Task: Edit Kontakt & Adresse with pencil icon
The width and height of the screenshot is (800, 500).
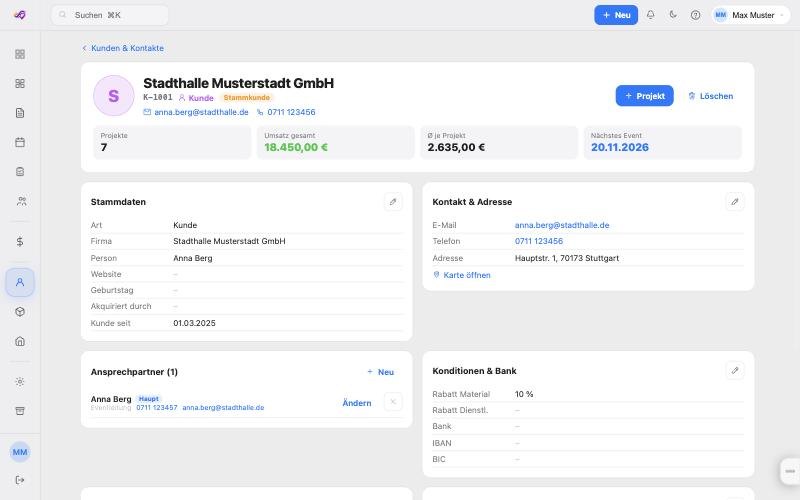Action: click(735, 202)
